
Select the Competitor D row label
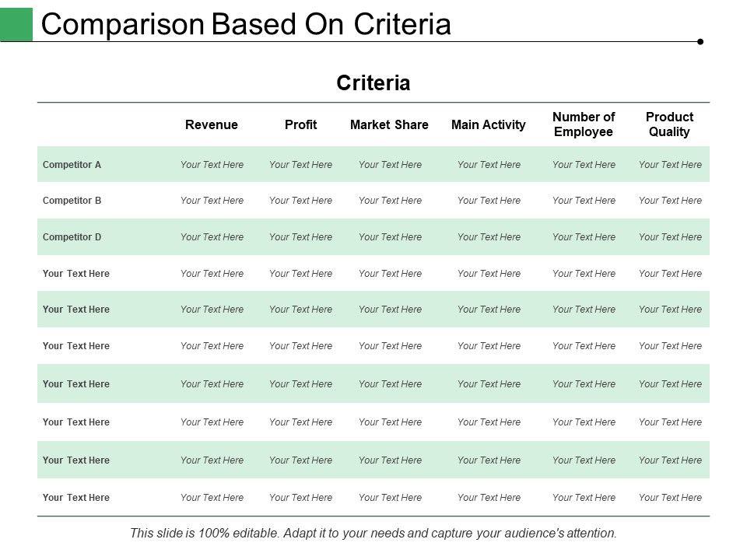[x=72, y=237]
